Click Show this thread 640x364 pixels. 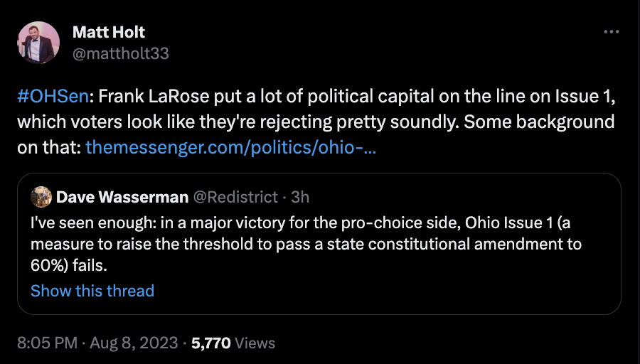click(92, 291)
